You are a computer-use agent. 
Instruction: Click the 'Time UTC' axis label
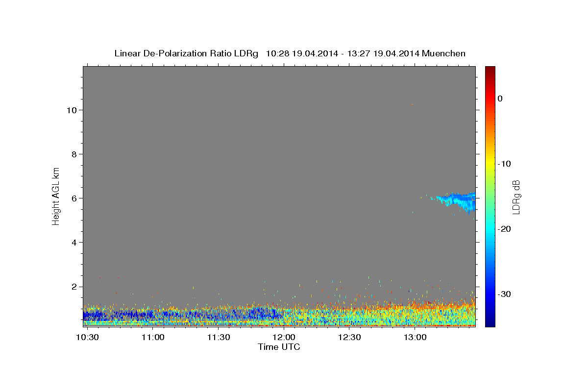pos(279,347)
